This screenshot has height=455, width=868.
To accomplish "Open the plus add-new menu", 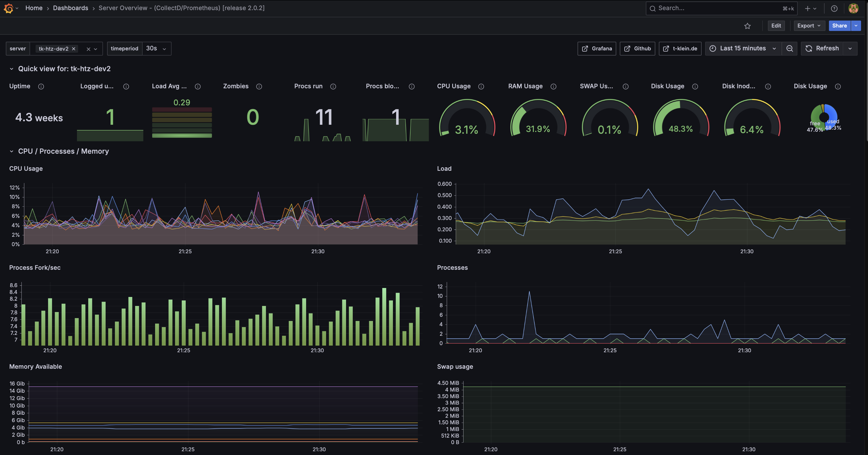I will coord(810,8).
